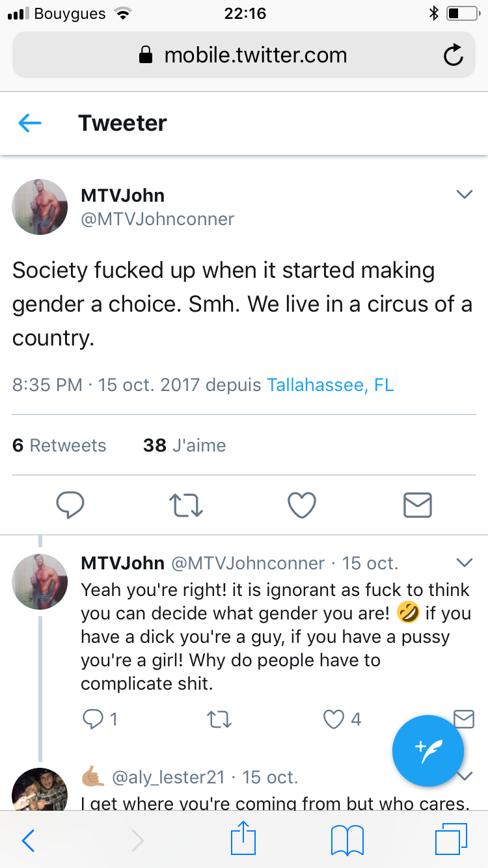Open Safari bookmarks

click(x=347, y=841)
